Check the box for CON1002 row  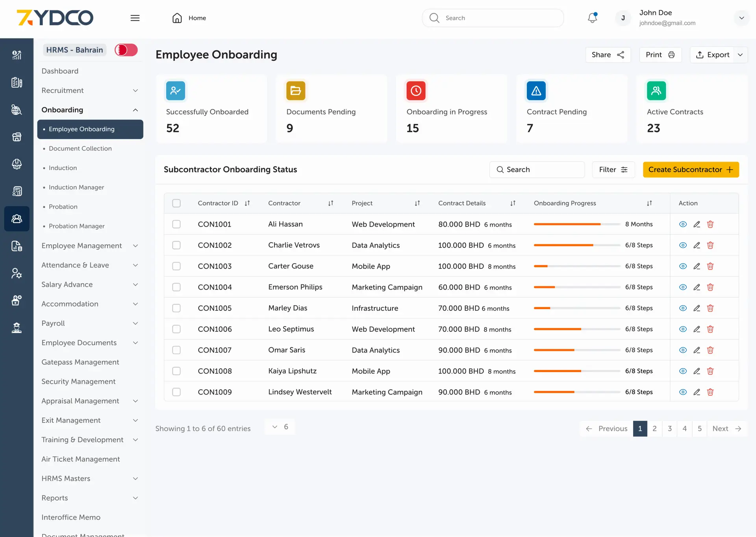pyautogui.click(x=176, y=245)
